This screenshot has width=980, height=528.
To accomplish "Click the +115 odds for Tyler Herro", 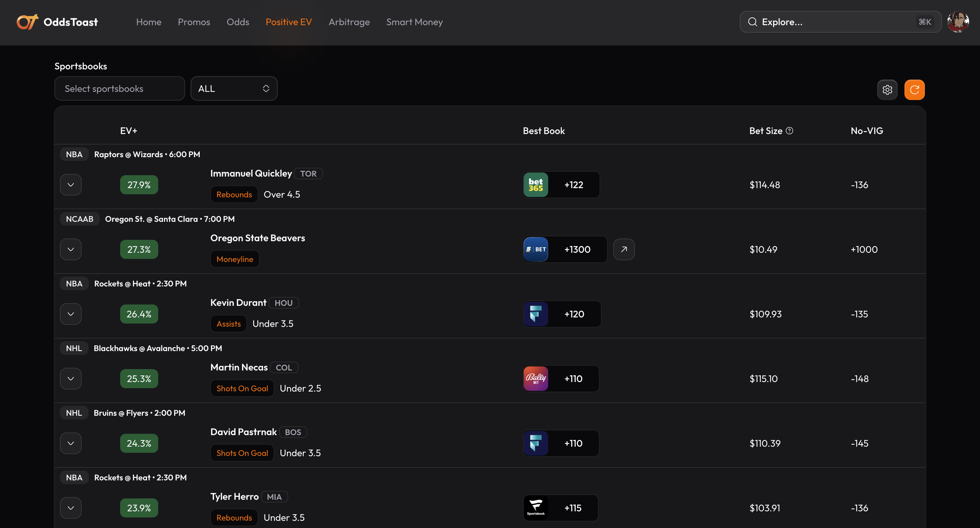I will 573,508.
